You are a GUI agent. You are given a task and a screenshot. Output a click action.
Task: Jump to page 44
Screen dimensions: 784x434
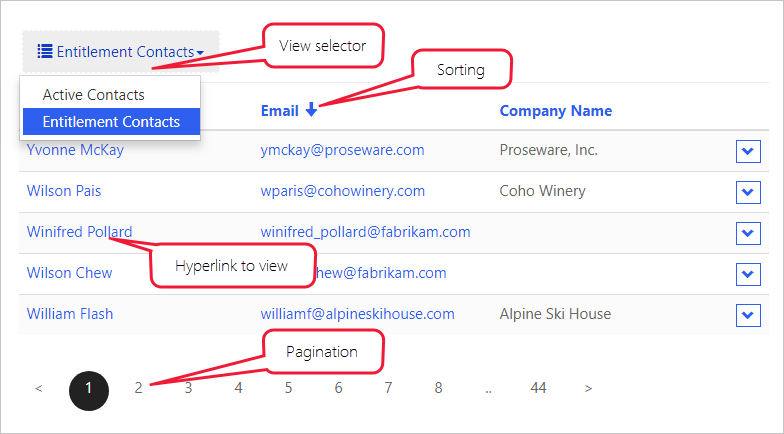click(538, 388)
